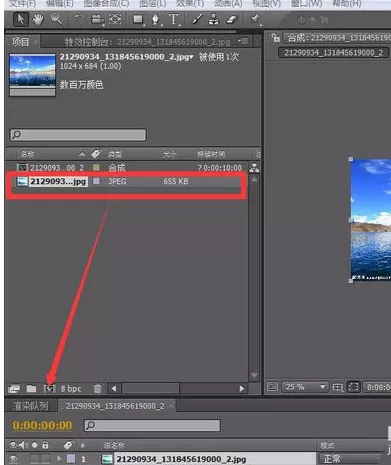391x465 pixels.
Task: Select the 21290934_131845619000_2 timeline tab
Action: pos(115,406)
